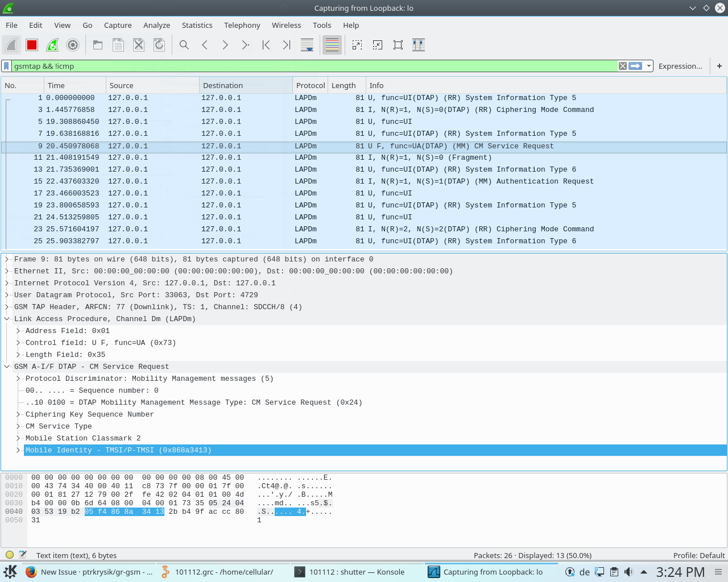Open expert information from the status bar

coord(9,555)
